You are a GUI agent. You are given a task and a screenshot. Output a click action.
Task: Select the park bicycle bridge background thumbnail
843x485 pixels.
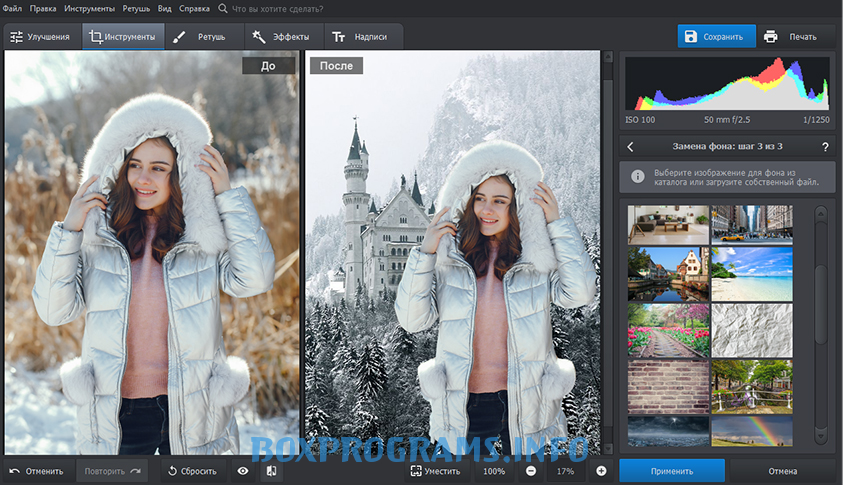click(x=752, y=387)
